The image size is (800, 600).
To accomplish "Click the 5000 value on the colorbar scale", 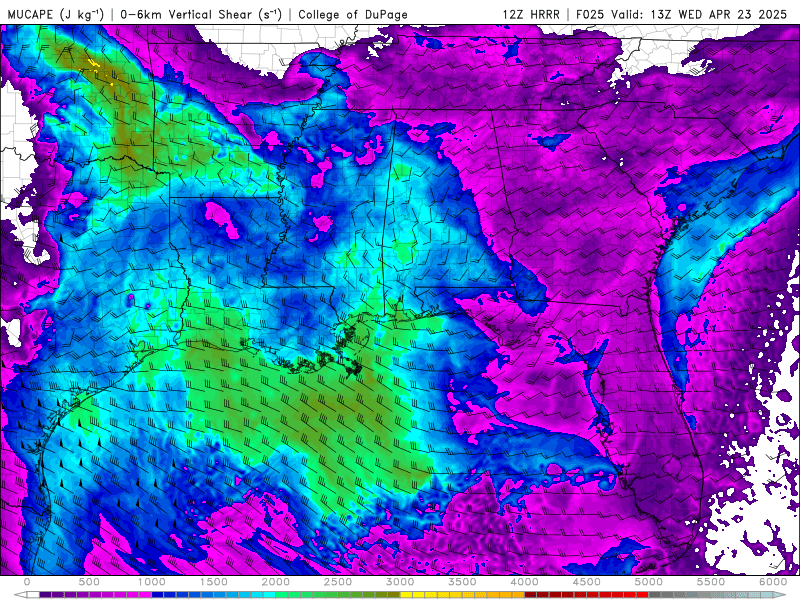I will pyautogui.click(x=649, y=582).
